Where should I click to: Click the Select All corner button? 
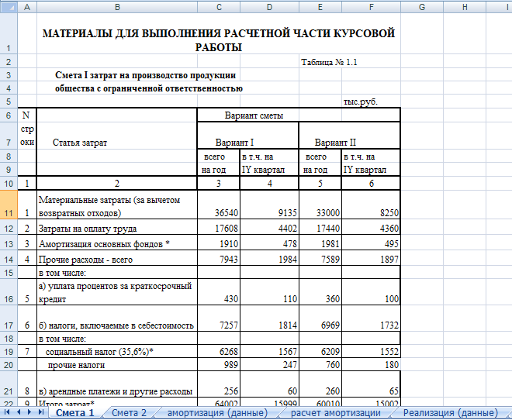(x=9, y=7)
